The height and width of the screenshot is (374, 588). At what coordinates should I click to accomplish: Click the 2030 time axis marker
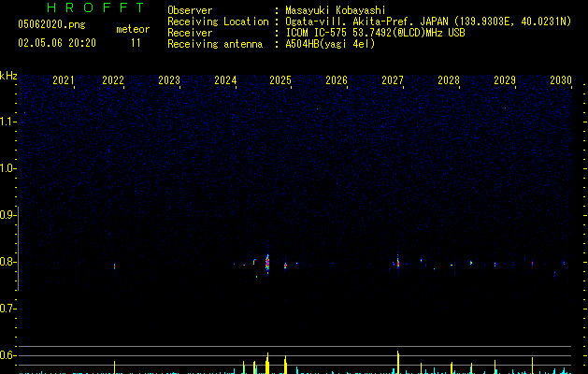click(x=561, y=80)
